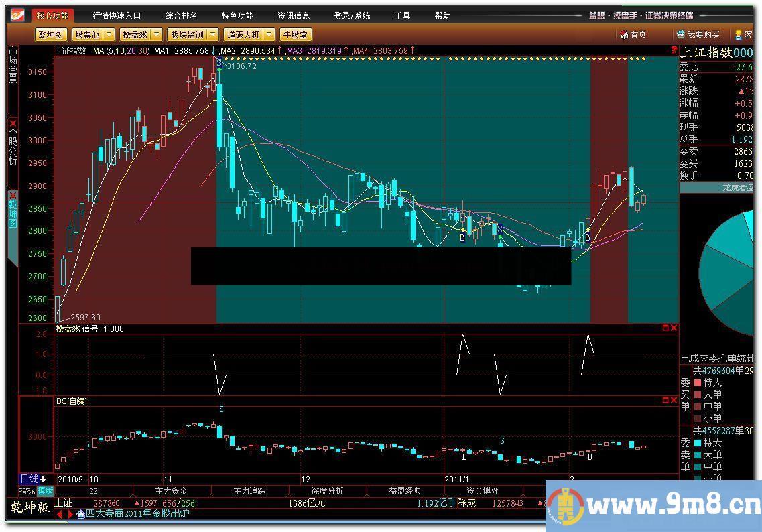The image size is (762, 532).
Task: Click the 首页 home icon
Action: pos(625,35)
